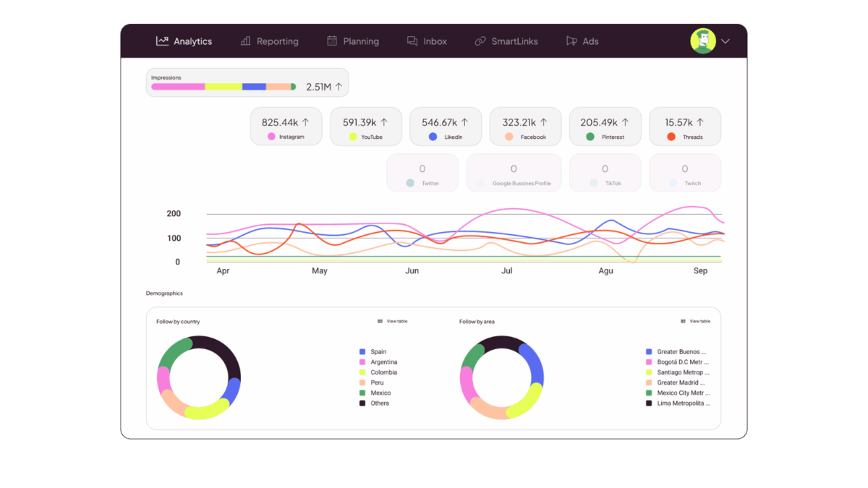Click the blue Spain legend swatch
This screenshot has width=868, height=488.
tap(362, 352)
